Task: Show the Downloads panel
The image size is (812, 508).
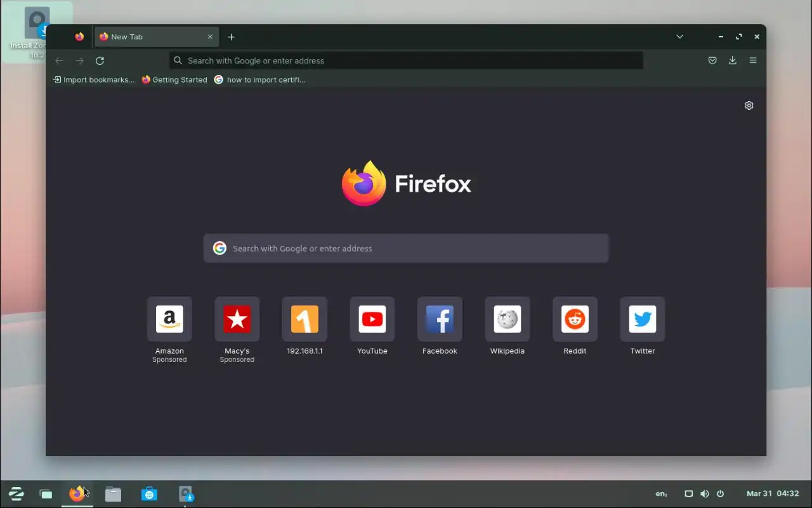Action: tap(733, 60)
